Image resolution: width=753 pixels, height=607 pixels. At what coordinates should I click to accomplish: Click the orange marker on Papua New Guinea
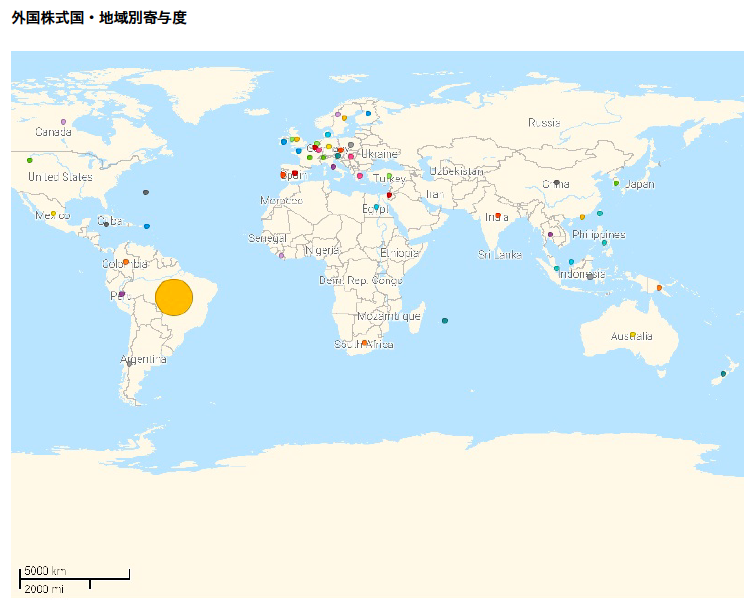click(659, 288)
